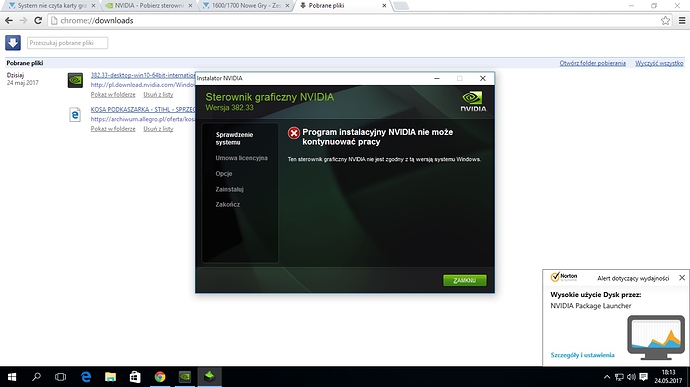Click Pokaż w folderze for NVIDIA driver
The height and width of the screenshot is (387, 690).
point(113,94)
